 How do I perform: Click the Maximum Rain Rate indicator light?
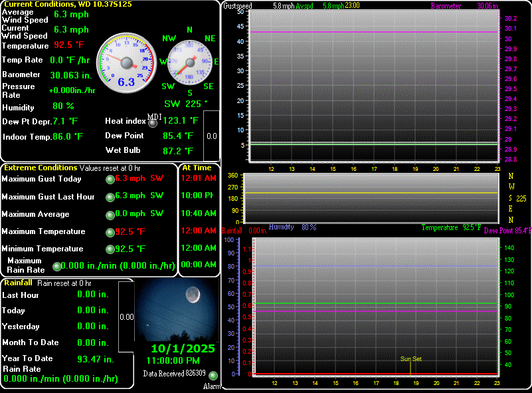click(x=56, y=266)
